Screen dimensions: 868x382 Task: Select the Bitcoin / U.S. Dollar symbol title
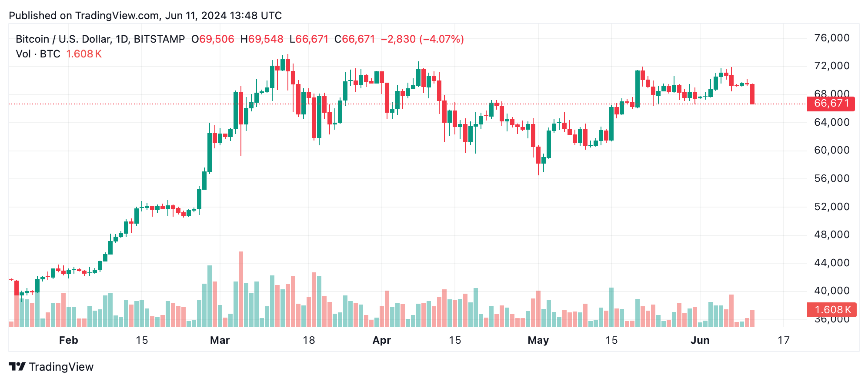(x=100, y=39)
